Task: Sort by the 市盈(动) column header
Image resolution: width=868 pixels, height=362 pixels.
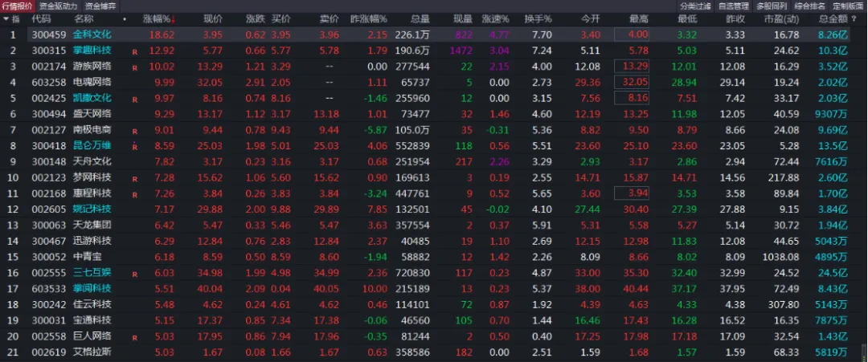Action: [780, 18]
